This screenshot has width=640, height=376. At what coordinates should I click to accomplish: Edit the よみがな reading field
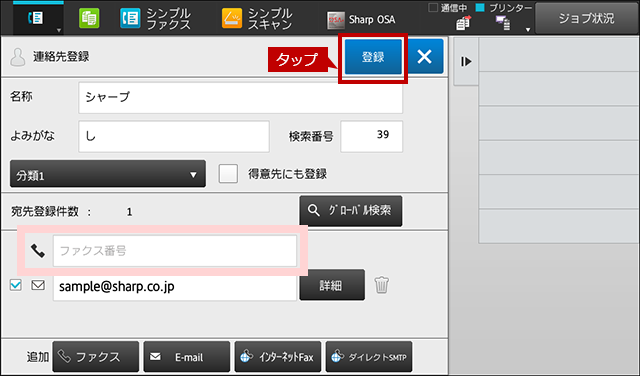[x=174, y=136]
